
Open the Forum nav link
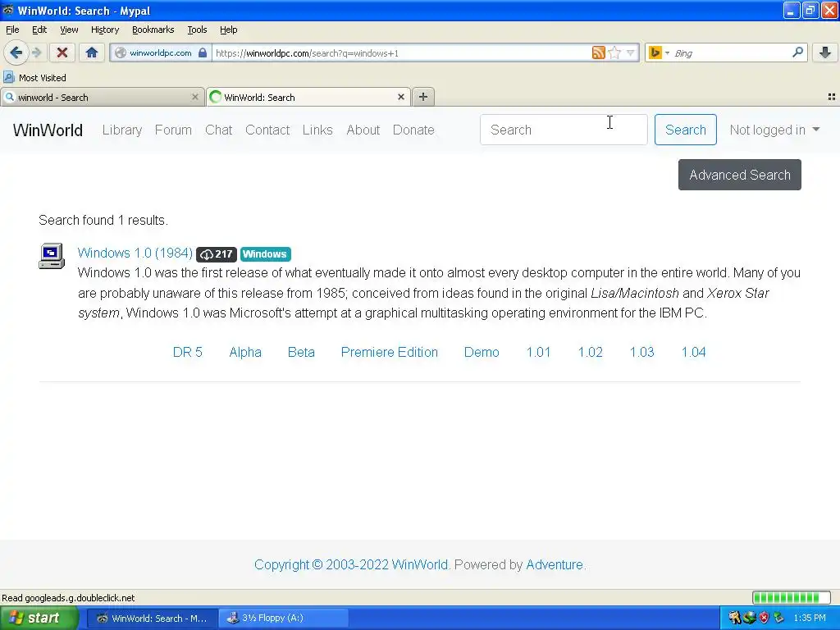click(x=173, y=130)
